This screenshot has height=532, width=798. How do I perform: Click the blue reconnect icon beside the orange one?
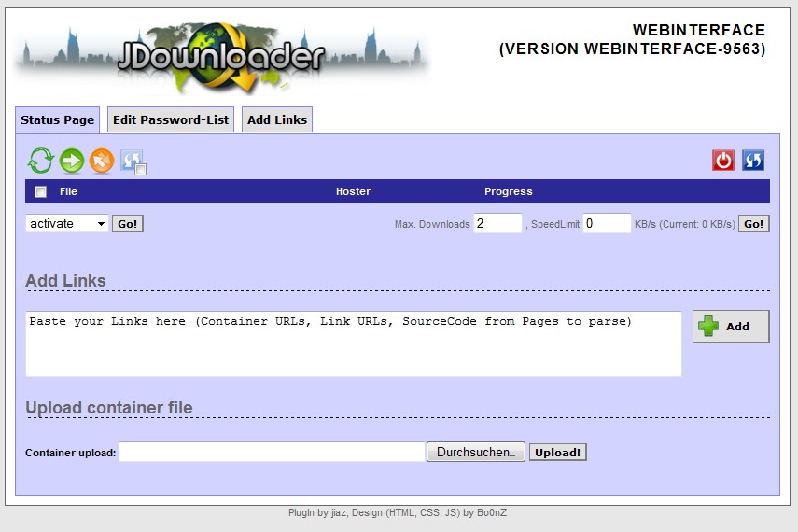[131, 160]
